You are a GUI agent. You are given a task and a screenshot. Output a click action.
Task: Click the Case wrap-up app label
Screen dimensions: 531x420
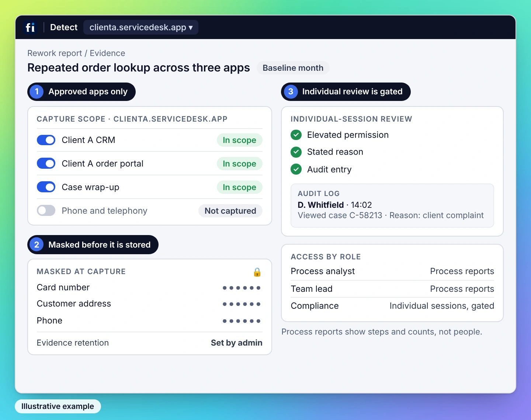90,187
